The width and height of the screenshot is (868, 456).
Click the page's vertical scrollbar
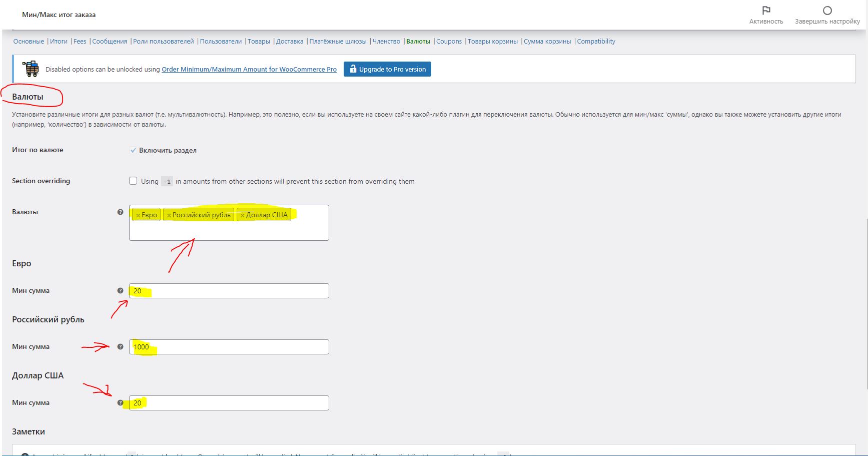point(866,300)
